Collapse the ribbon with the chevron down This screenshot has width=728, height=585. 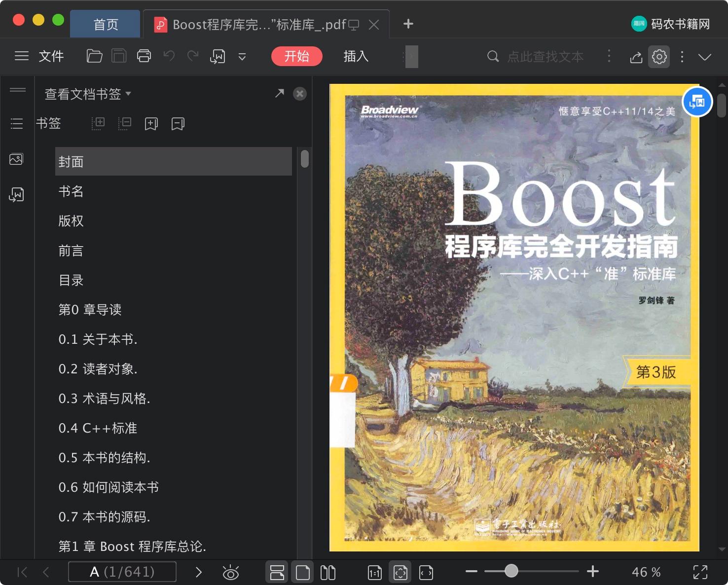(x=705, y=57)
